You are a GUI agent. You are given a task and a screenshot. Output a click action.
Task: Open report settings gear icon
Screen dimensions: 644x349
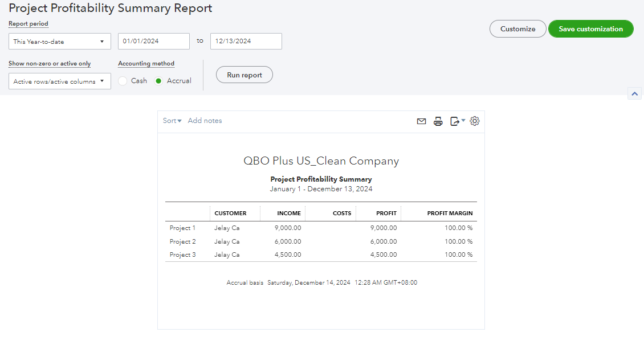pyautogui.click(x=475, y=121)
